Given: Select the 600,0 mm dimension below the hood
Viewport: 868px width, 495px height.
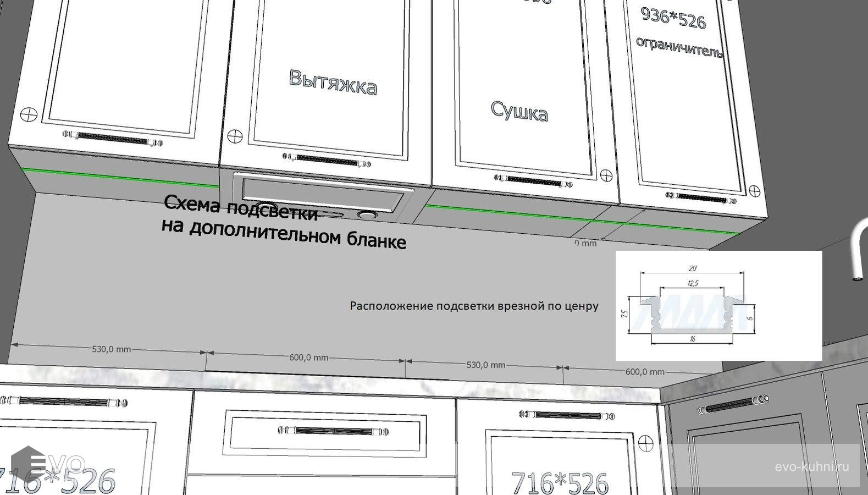Looking at the screenshot, I should click(308, 358).
